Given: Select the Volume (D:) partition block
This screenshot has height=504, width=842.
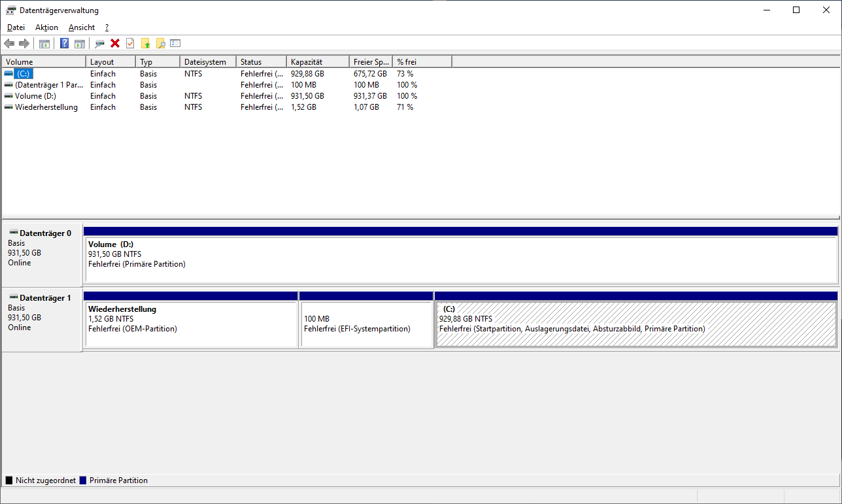Looking at the screenshot, I should 460,260.
